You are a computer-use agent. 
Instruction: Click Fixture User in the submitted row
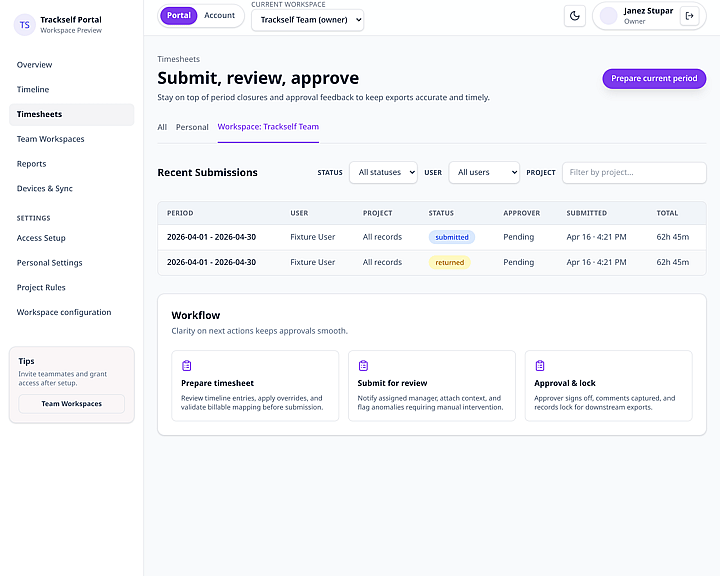pyautogui.click(x=313, y=237)
